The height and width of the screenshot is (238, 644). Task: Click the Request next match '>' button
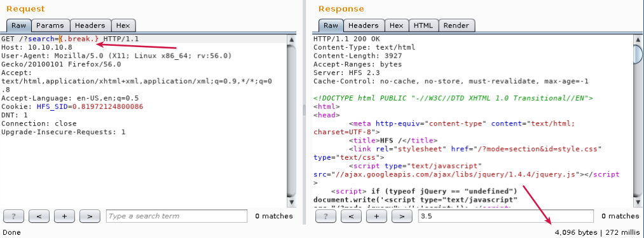90,216
